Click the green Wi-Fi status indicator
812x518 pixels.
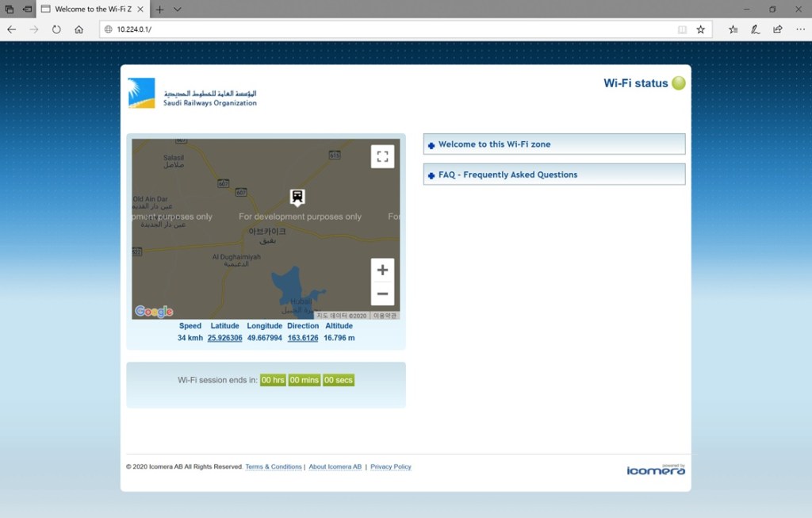click(679, 83)
